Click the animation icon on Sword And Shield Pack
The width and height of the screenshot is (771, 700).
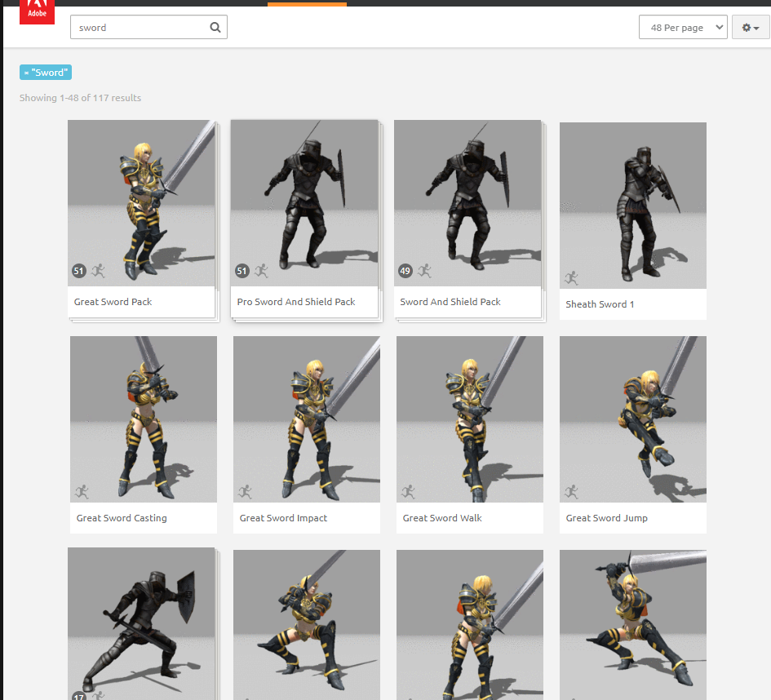click(x=425, y=271)
